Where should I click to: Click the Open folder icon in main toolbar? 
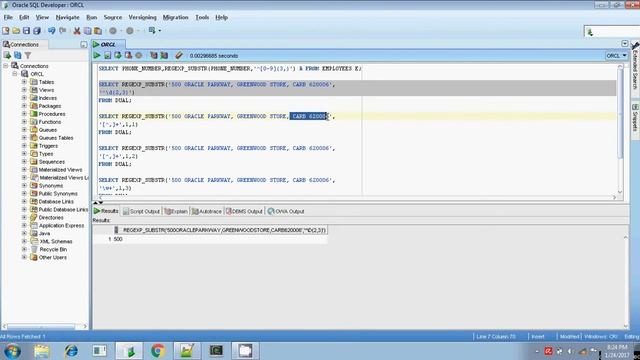[x=16, y=31]
